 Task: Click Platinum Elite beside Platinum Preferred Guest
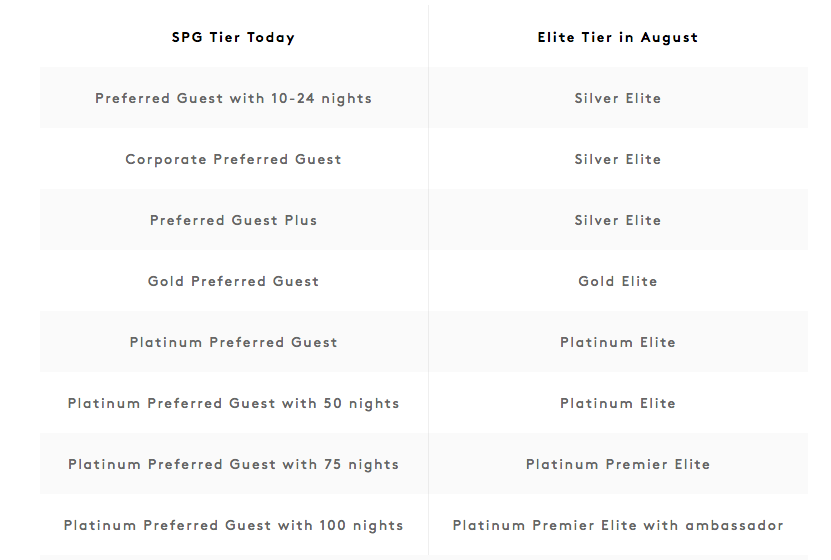(618, 342)
